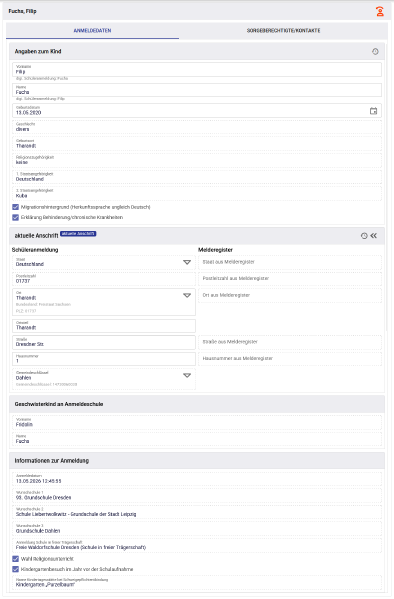
Task: Click the Geschwisterkind Name field showing Fuchs
Action: (x=197, y=439)
